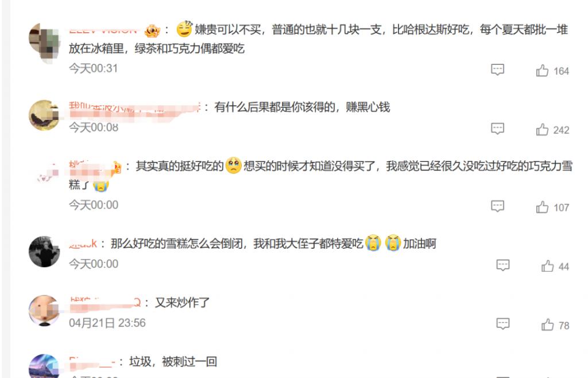Open the second commenter's round avatar
588x378 pixels.
(x=44, y=115)
